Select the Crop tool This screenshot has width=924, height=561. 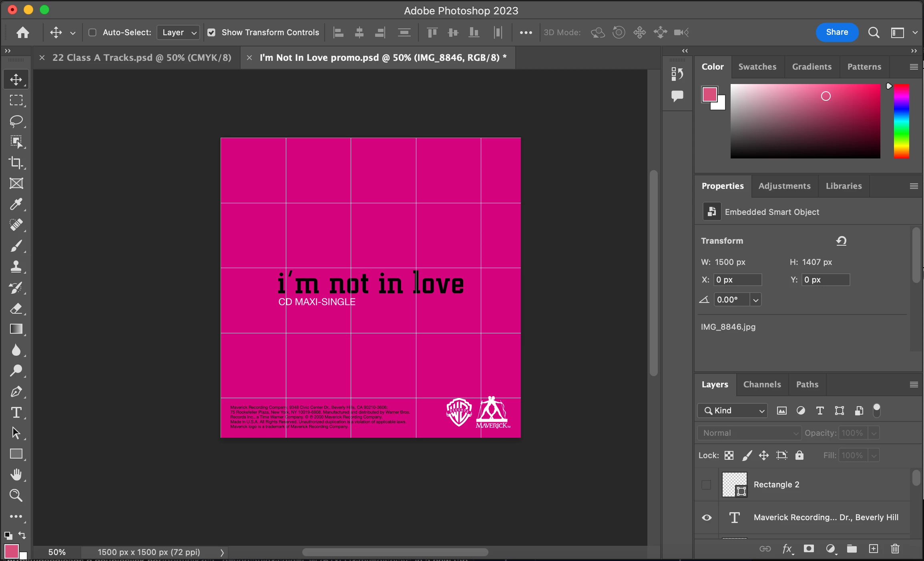tap(16, 162)
